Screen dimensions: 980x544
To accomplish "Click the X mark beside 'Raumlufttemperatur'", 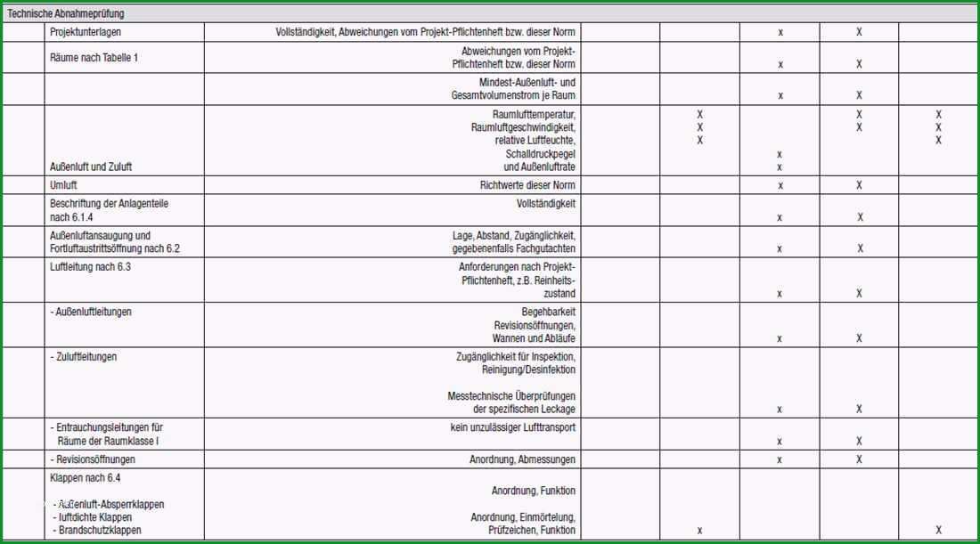I will click(x=699, y=114).
